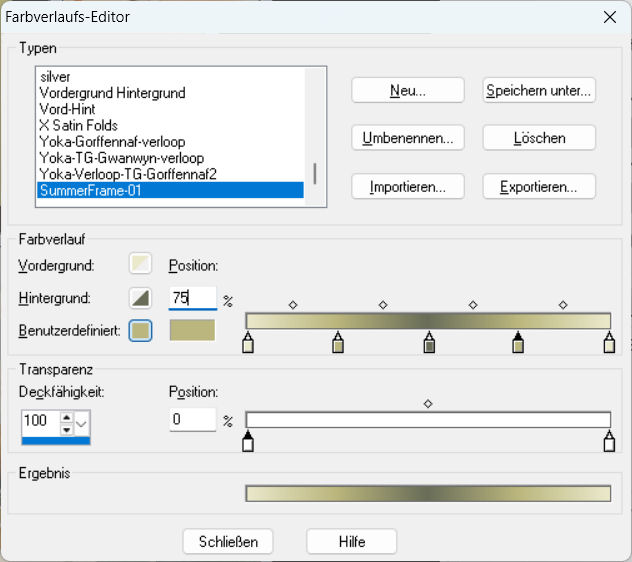Click the Deckfähigkeit value field

click(41, 421)
